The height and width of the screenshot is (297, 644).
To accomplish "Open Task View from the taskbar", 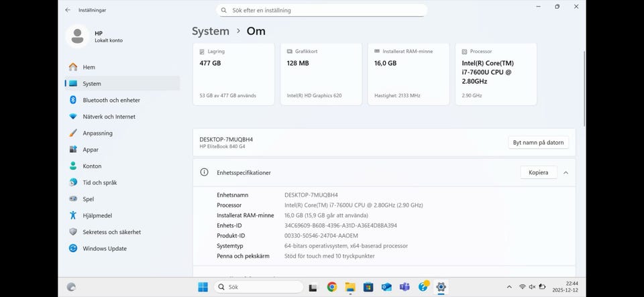I will [313, 287].
